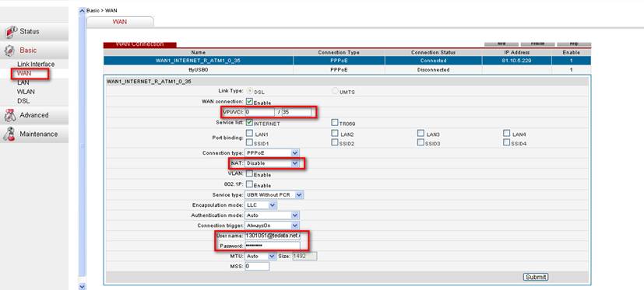The width and height of the screenshot is (644, 290).
Task: Open the MTU Auto dropdown
Action: click(x=260, y=256)
